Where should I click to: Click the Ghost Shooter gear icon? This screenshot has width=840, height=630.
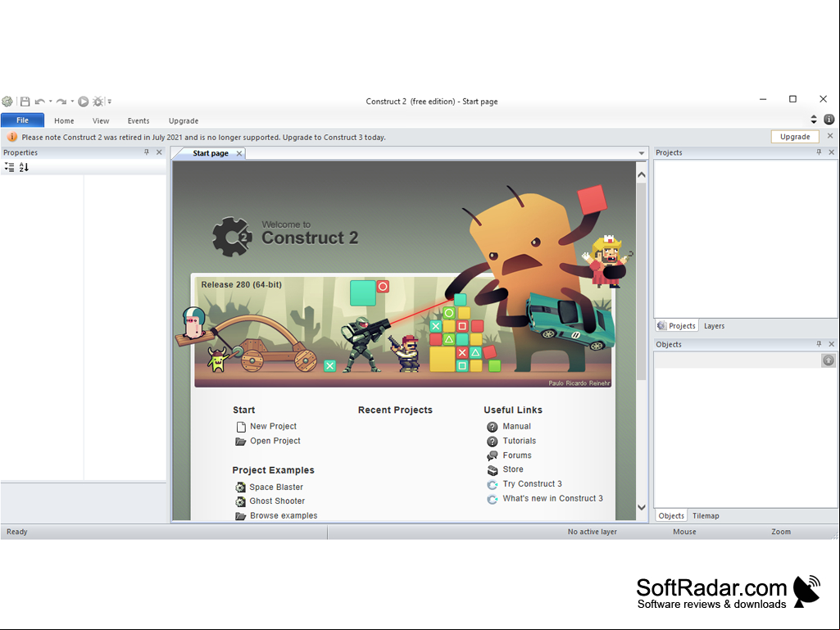pos(241,501)
